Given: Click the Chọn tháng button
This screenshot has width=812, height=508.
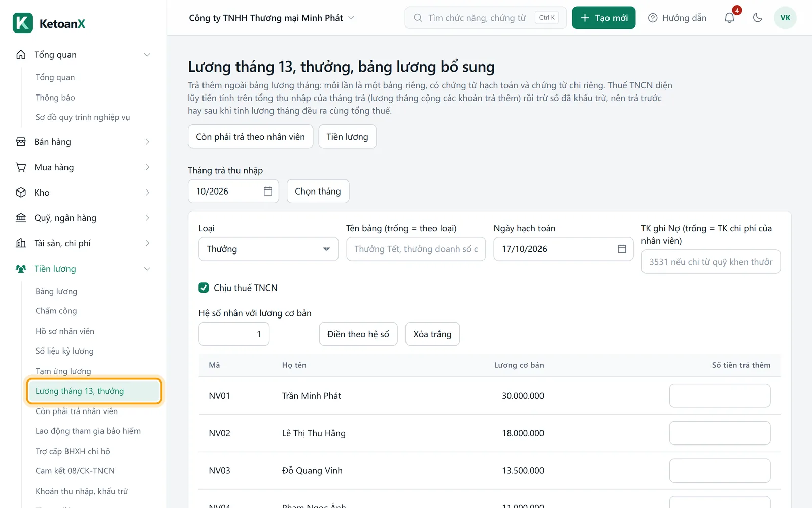Looking at the screenshot, I should tap(318, 191).
